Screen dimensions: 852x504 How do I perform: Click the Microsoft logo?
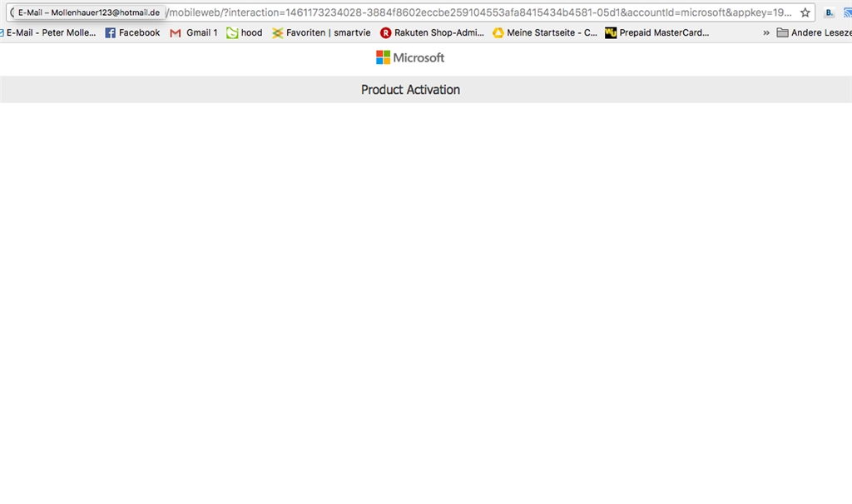click(410, 57)
